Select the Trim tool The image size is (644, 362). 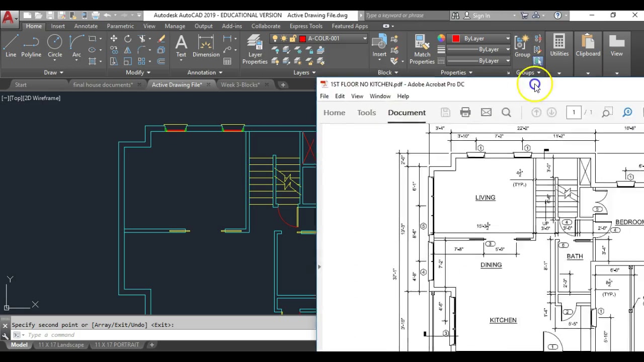142,39
